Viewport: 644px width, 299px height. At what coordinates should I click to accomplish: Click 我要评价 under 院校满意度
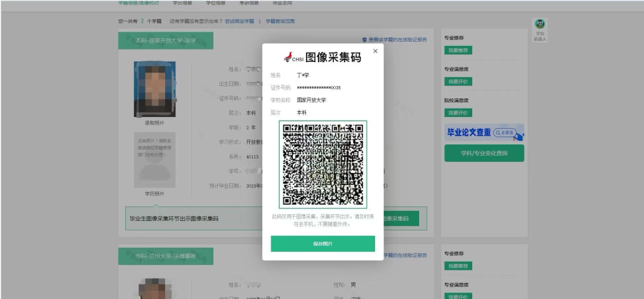[458, 113]
